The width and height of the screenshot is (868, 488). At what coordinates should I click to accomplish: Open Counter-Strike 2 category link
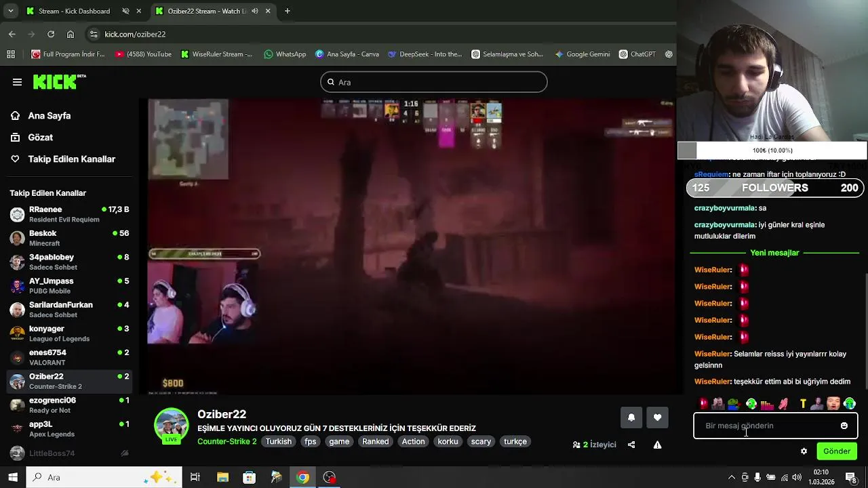[226, 441]
